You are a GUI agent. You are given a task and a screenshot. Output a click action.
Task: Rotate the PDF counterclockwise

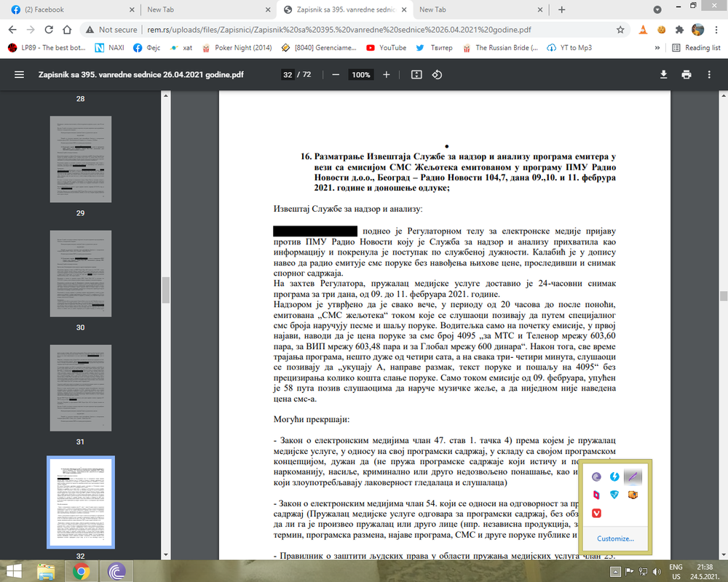pos(437,75)
